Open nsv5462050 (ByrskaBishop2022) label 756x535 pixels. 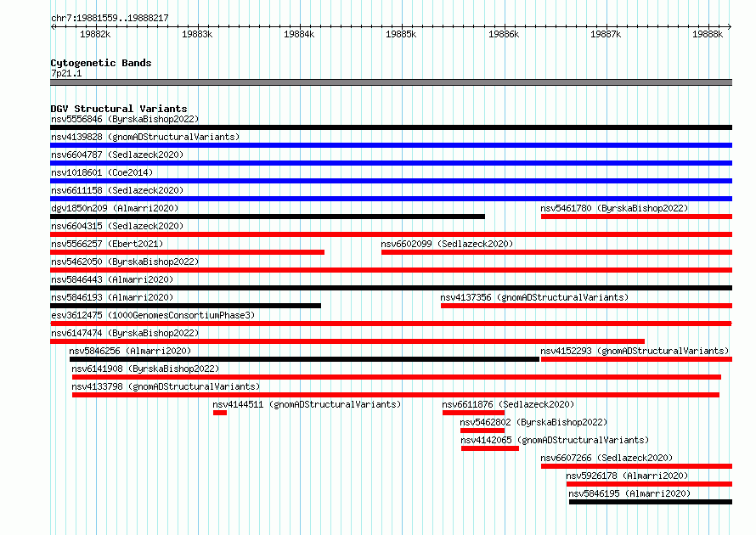click(125, 262)
